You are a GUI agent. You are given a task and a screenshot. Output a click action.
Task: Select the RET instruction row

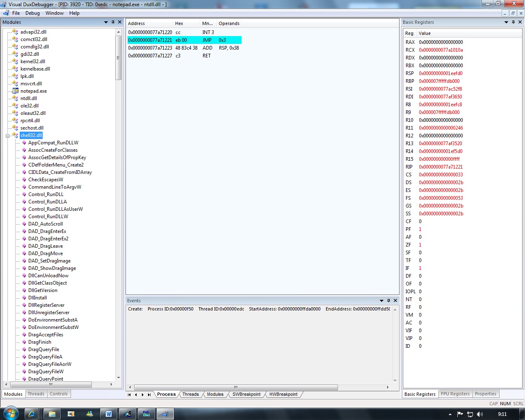click(184, 56)
